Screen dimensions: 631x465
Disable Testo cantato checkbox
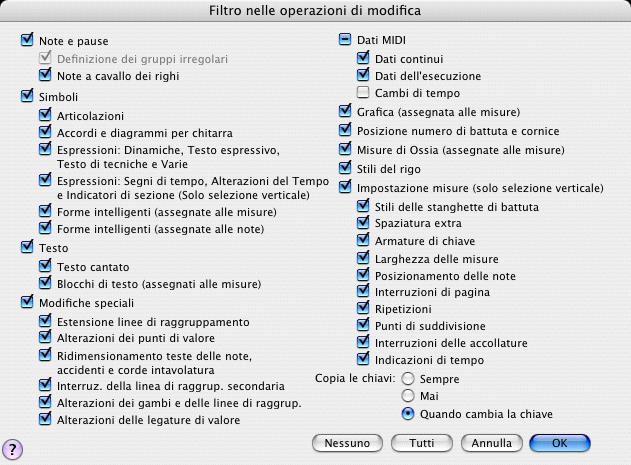(45, 265)
